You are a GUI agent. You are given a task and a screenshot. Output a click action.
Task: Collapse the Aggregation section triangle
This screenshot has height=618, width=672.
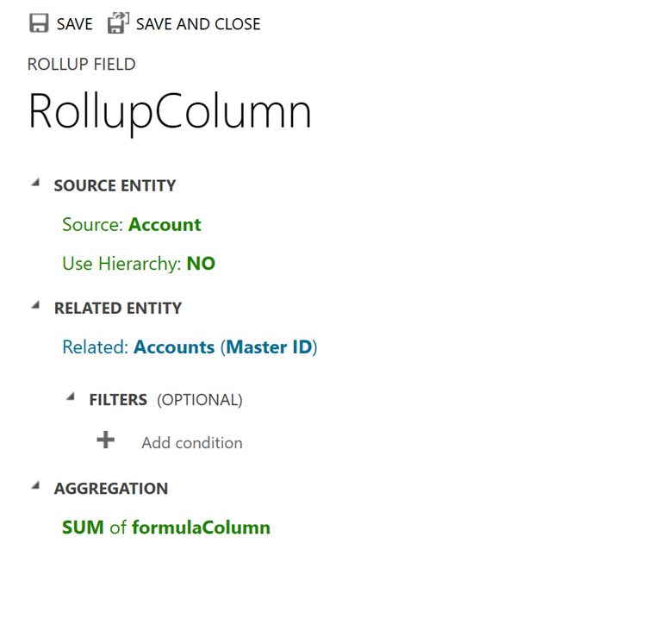coord(35,486)
